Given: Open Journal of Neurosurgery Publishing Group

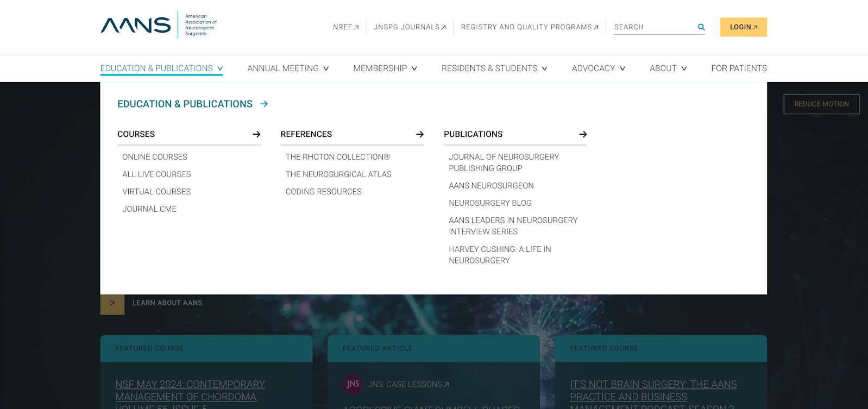Looking at the screenshot, I should point(504,162).
